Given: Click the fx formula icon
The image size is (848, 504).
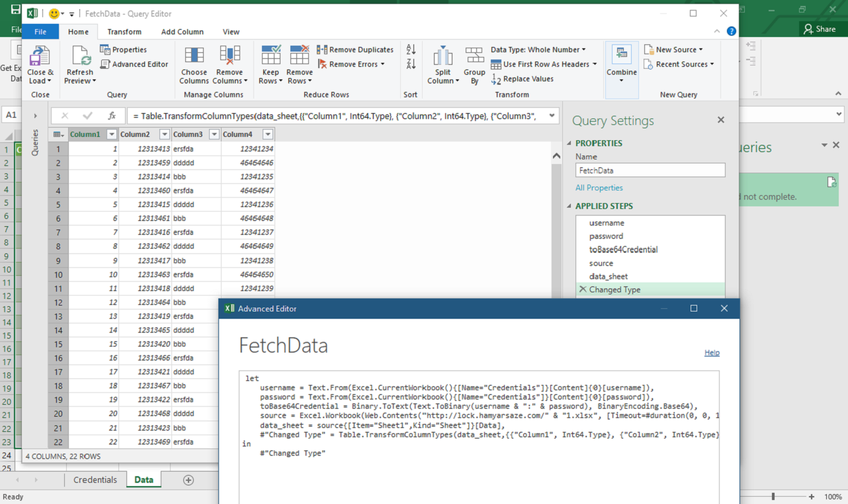Looking at the screenshot, I should 112,116.
